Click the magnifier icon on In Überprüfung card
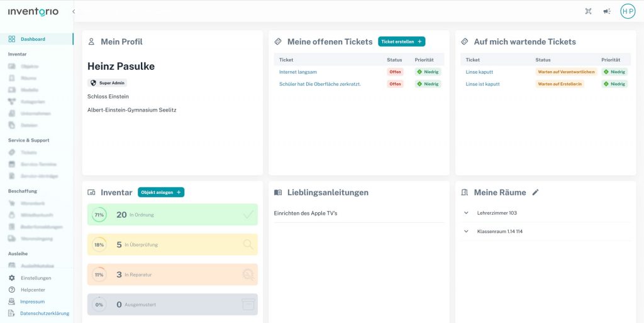The width and height of the screenshot is (644, 323). 248,244
